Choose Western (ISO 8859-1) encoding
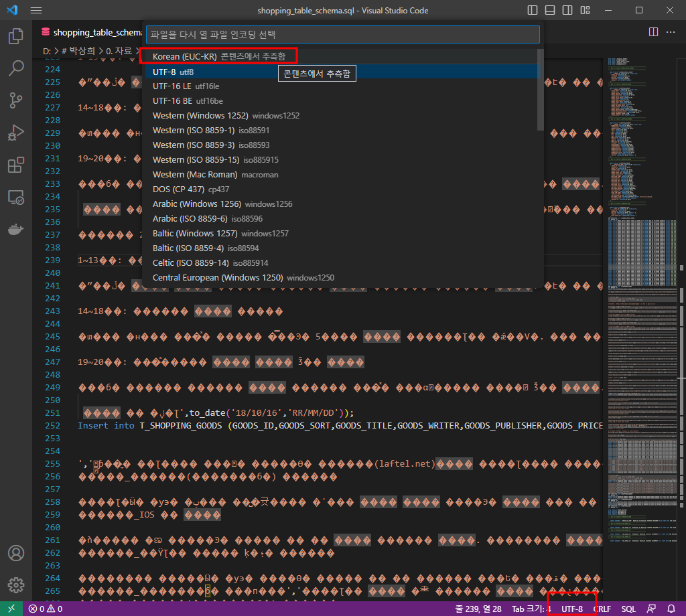Image resolution: width=686 pixels, height=616 pixels. (x=341, y=131)
